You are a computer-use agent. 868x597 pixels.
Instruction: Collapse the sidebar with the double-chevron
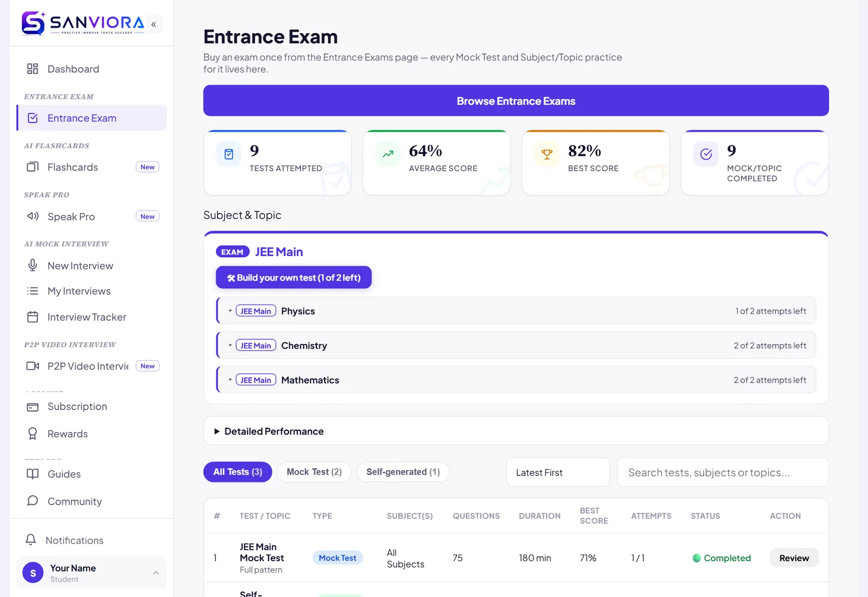coord(154,24)
